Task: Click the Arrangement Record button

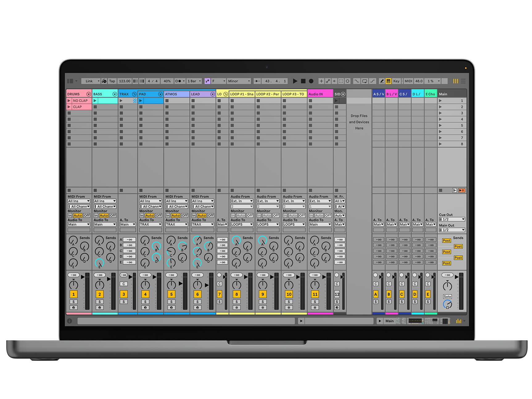Action: tap(311, 81)
